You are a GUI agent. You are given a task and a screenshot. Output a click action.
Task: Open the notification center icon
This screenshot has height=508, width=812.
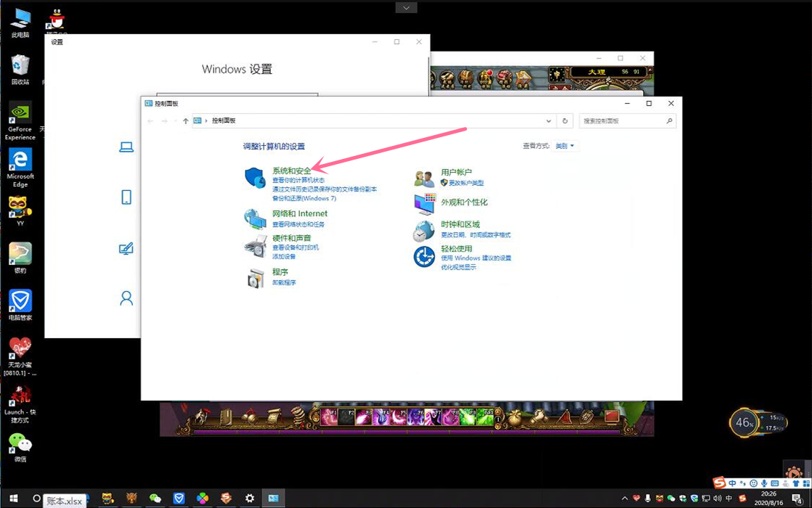tap(797, 498)
